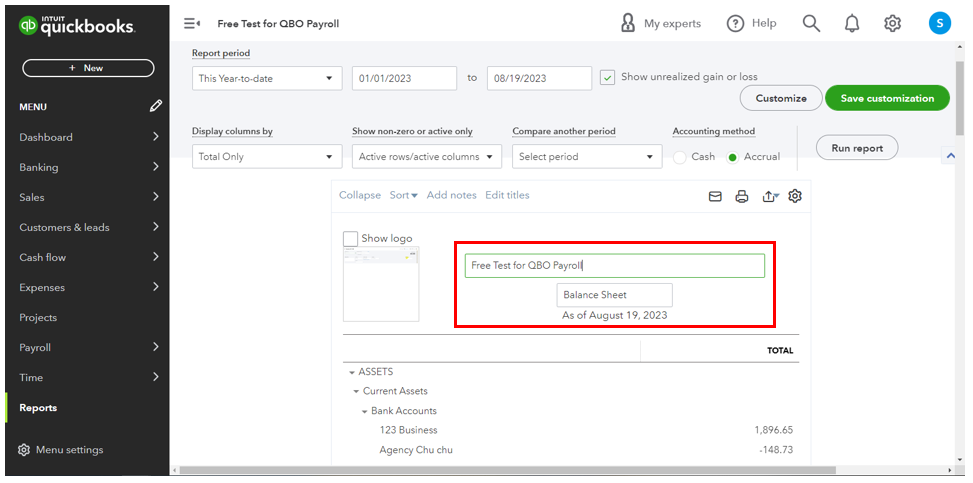This screenshot has width=973, height=483.
Task: Open the search magnifier icon
Action: coord(811,23)
